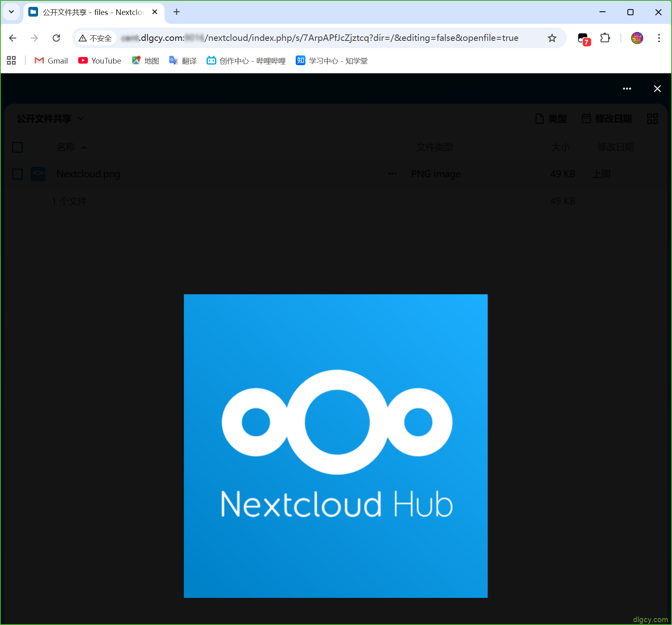The image size is (672, 625).
Task: Open the YouTube bookmark
Action: coord(100,61)
